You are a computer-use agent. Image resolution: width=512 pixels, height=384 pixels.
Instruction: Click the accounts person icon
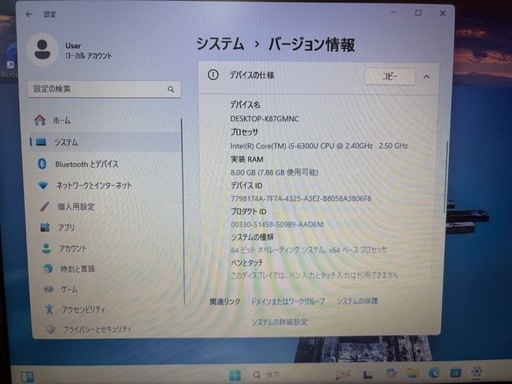point(46,248)
